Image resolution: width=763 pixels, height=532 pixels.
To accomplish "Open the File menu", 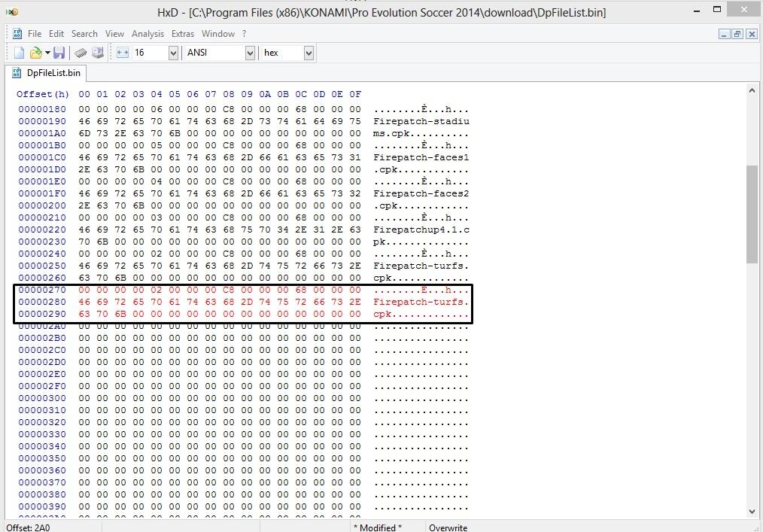I will pos(35,34).
